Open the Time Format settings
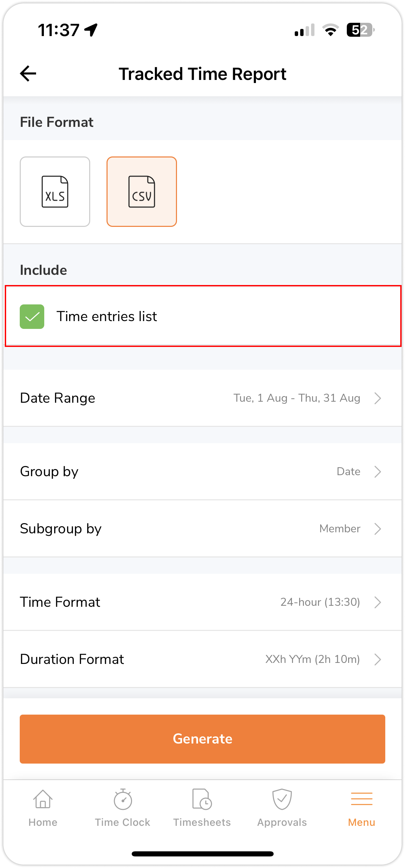This screenshot has height=868, width=405. coord(202,602)
